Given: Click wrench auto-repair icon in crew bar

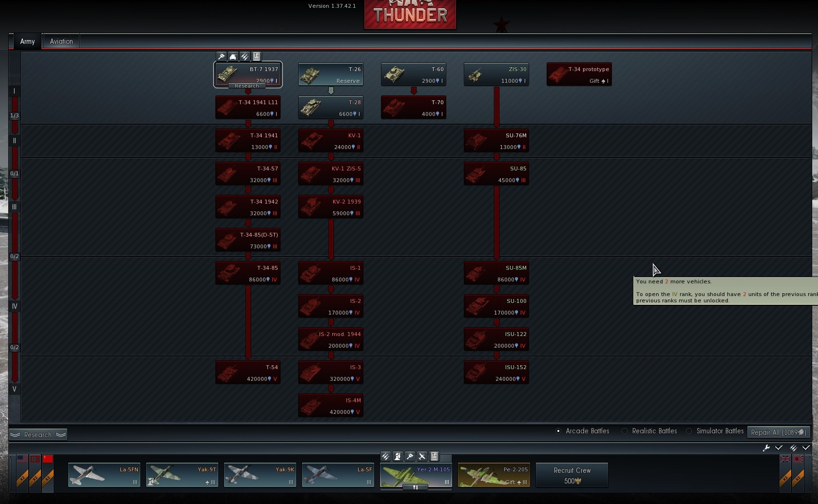Looking at the screenshot, I should point(766,448).
